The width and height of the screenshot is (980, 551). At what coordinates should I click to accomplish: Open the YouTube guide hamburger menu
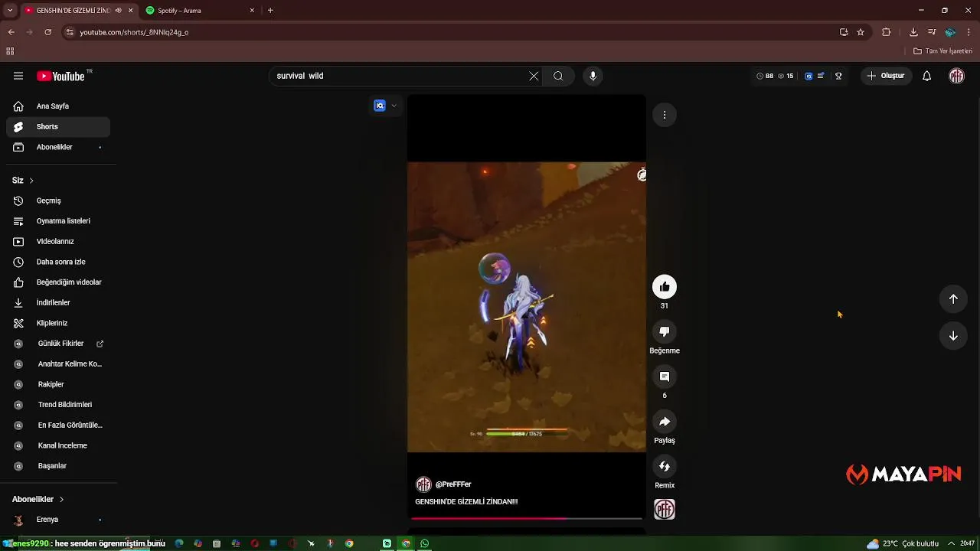point(18,76)
